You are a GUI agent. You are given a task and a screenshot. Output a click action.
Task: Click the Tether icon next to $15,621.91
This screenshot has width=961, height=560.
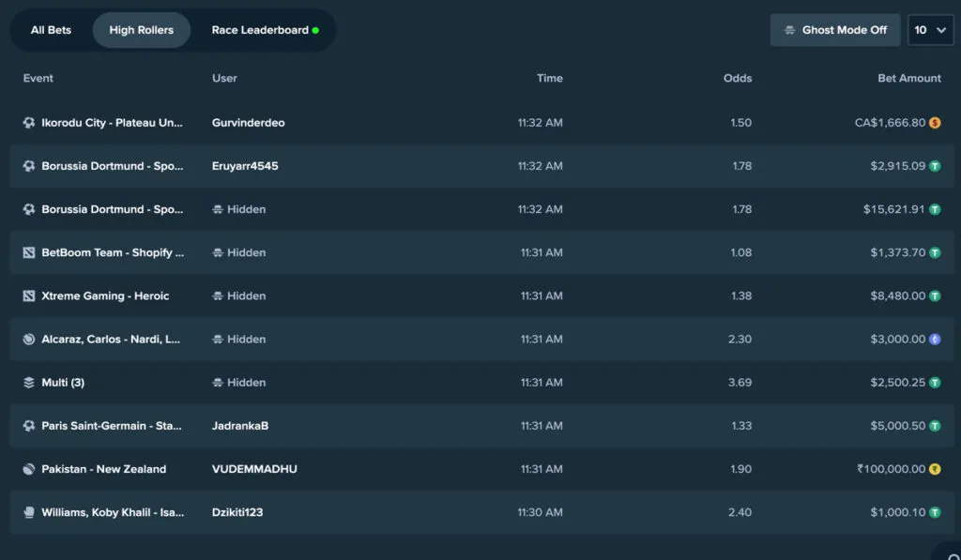[x=935, y=209]
